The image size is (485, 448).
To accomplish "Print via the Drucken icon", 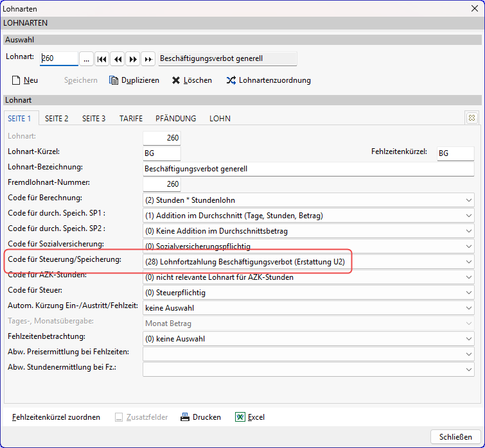I will [185, 417].
